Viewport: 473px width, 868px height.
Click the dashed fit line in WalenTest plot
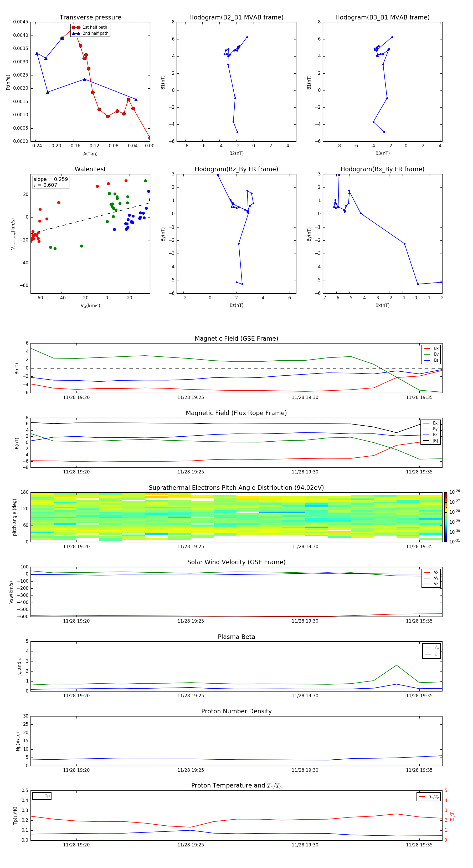[x=90, y=218]
